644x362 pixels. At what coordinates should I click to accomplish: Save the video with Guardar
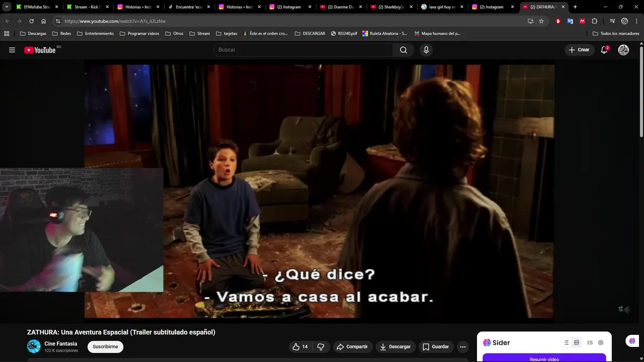tap(436, 346)
